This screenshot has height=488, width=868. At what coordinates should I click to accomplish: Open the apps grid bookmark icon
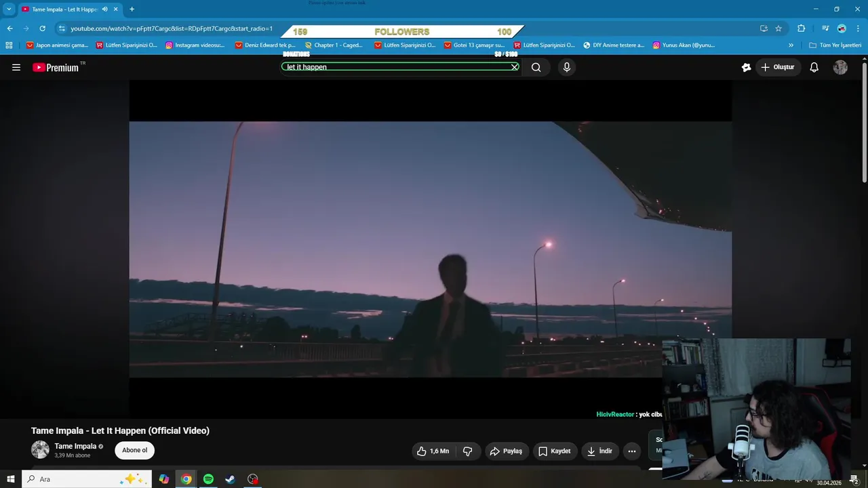point(9,45)
